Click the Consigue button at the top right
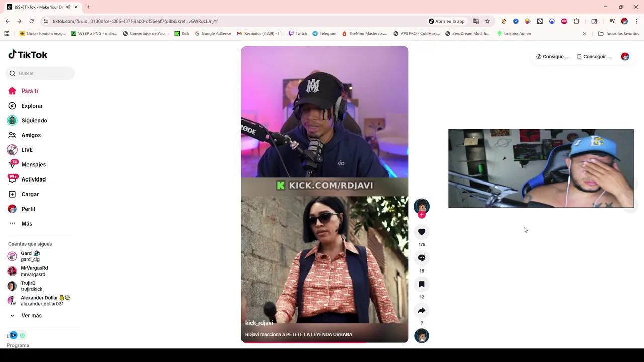This screenshot has width=644, height=362. [552, 57]
